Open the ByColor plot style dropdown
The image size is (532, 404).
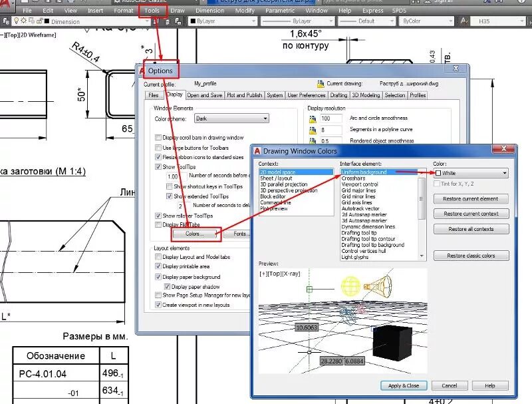pyautogui.click(x=450, y=21)
